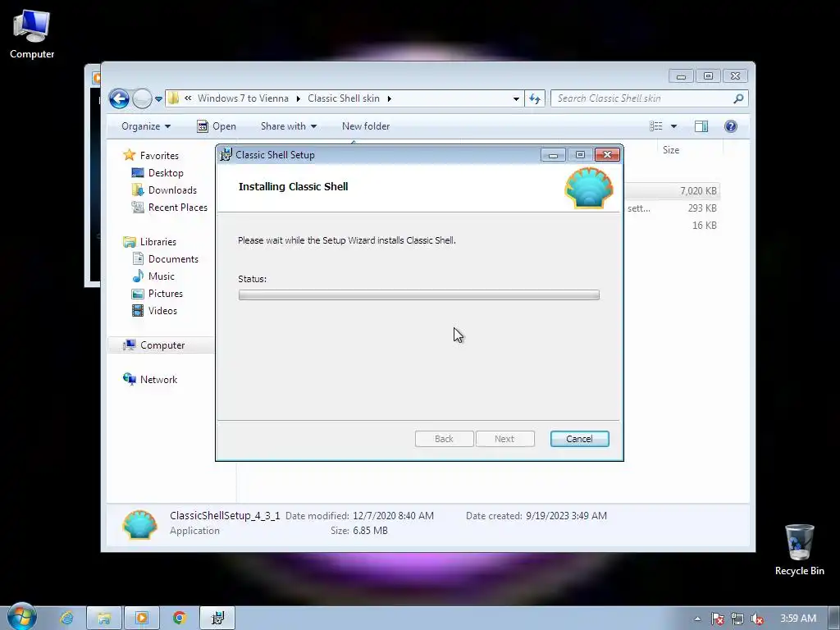Open the Recycle Bin desktop icon

tap(799, 550)
